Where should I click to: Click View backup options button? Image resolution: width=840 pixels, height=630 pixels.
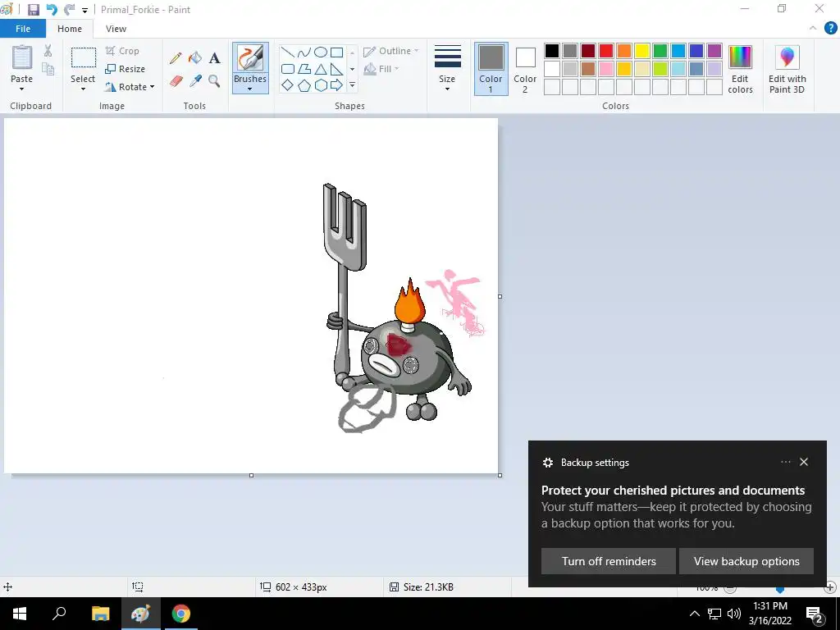(x=746, y=561)
